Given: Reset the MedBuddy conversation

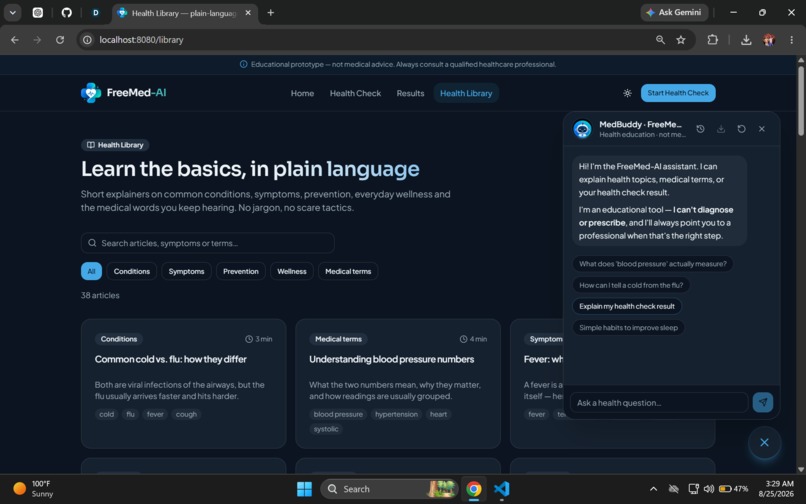Looking at the screenshot, I should pos(741,129).
